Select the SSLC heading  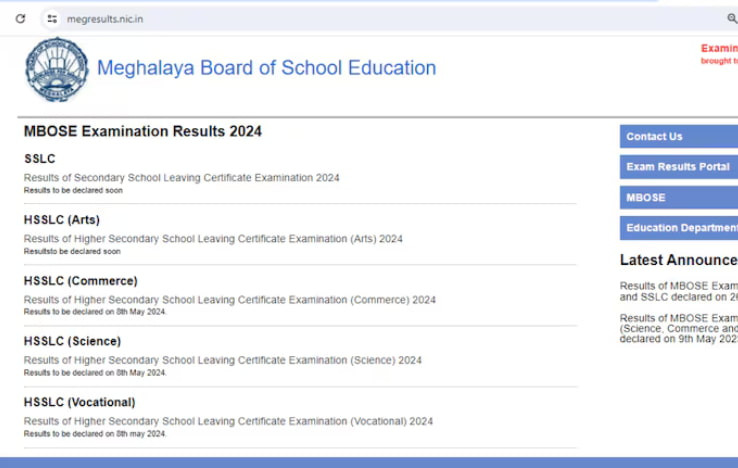click(x=40, y=159)
